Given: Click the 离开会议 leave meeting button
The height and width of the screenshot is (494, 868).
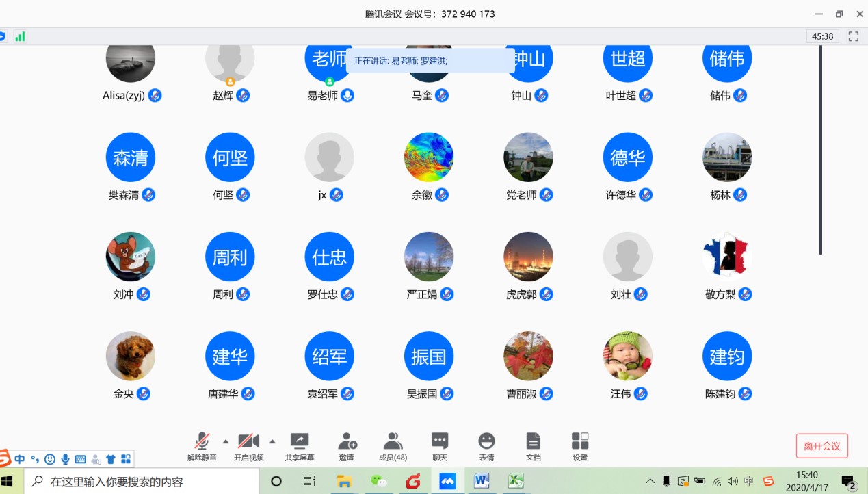Looking at the screenshot, I should click(x=821, y=446).
